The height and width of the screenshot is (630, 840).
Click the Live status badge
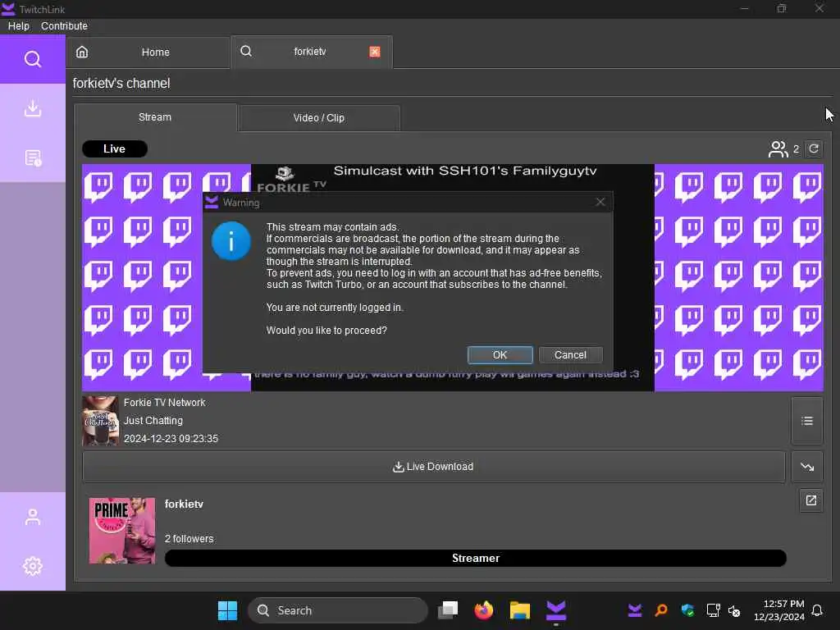115,149
